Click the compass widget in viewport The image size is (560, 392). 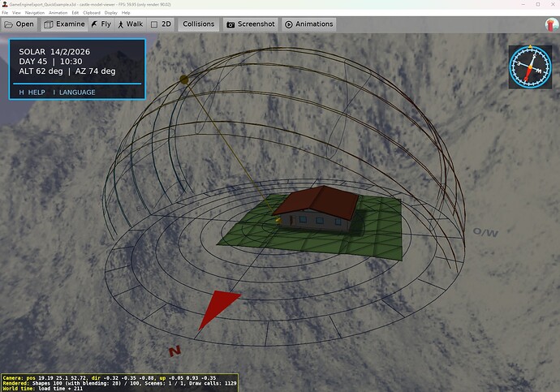pos(530,67)
